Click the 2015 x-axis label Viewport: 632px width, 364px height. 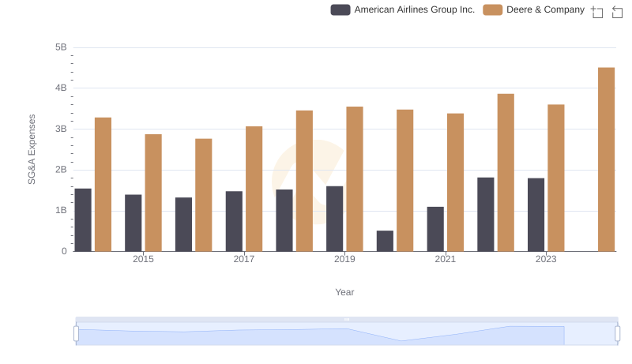143,259
